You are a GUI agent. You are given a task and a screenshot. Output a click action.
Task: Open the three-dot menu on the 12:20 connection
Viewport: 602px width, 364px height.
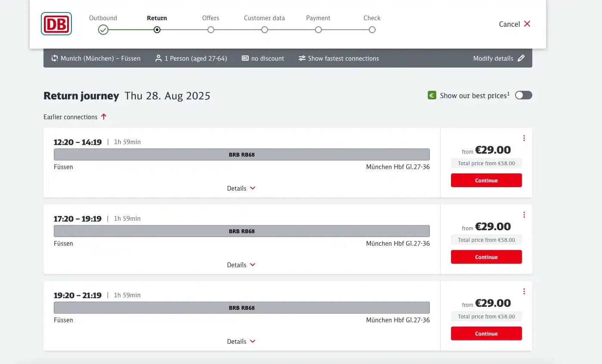(x=524, y=138)
